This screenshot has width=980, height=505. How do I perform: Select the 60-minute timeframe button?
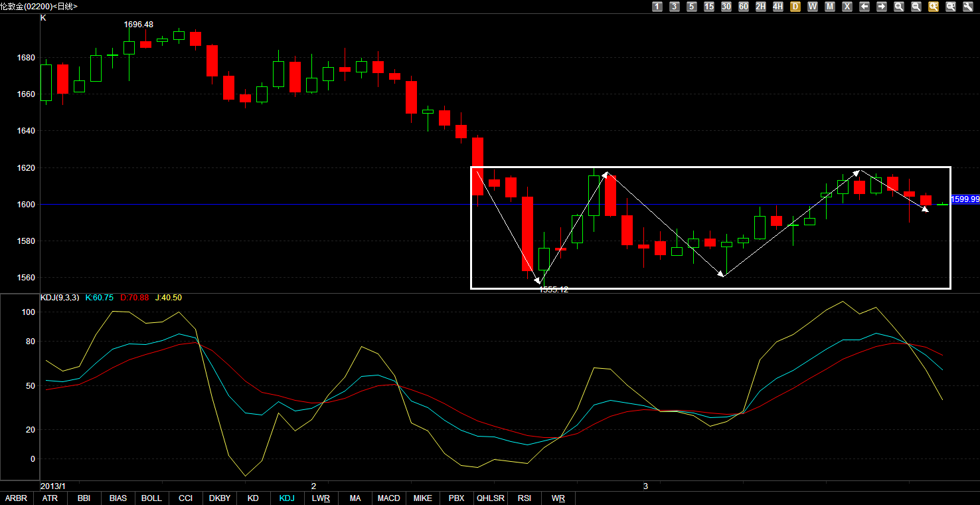pyautogui.click(x=744, y=6)
